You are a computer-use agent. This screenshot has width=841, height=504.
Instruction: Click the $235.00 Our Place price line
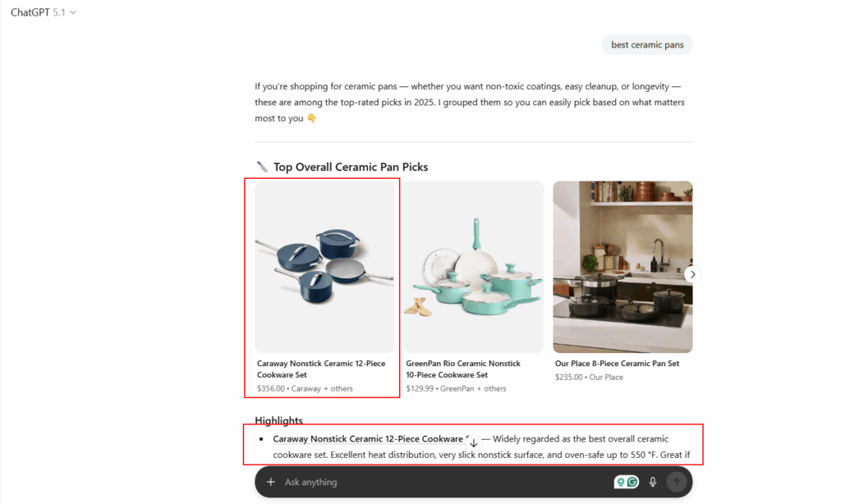pos(589,378)
